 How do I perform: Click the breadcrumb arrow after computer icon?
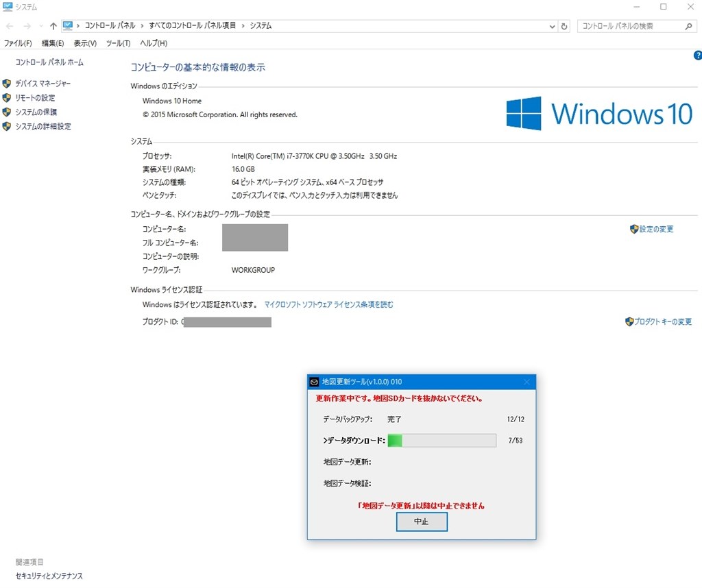(x=78, y=26)
